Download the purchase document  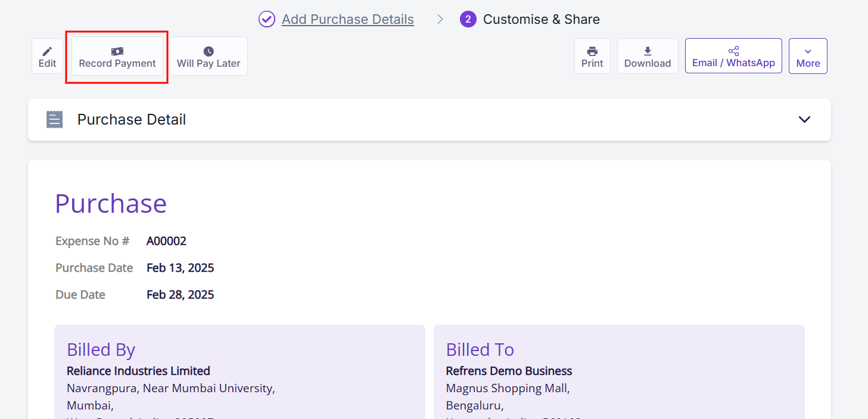pos(648,57)
